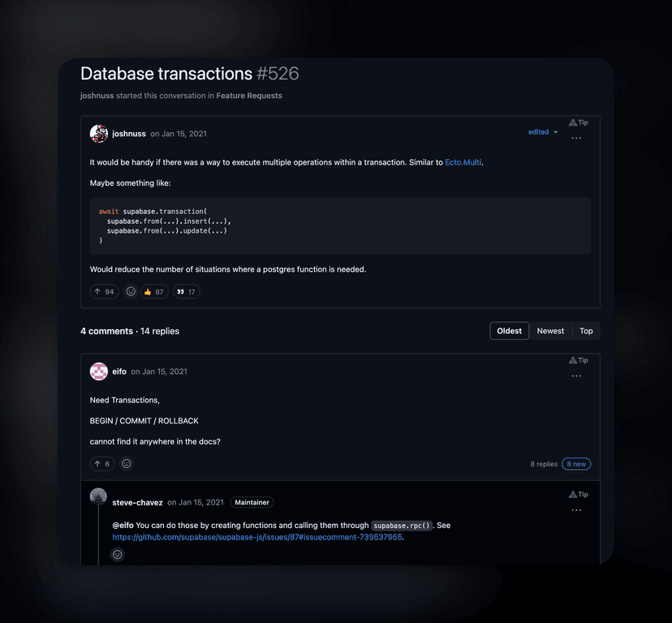Switch sorting to Top
This screenshot has height=623, width=672.
tap(586, 331)
